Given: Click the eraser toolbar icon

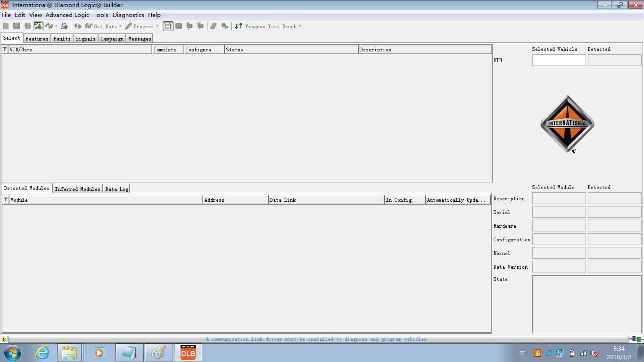Looking at the screenshot, I should click(214, 26).
